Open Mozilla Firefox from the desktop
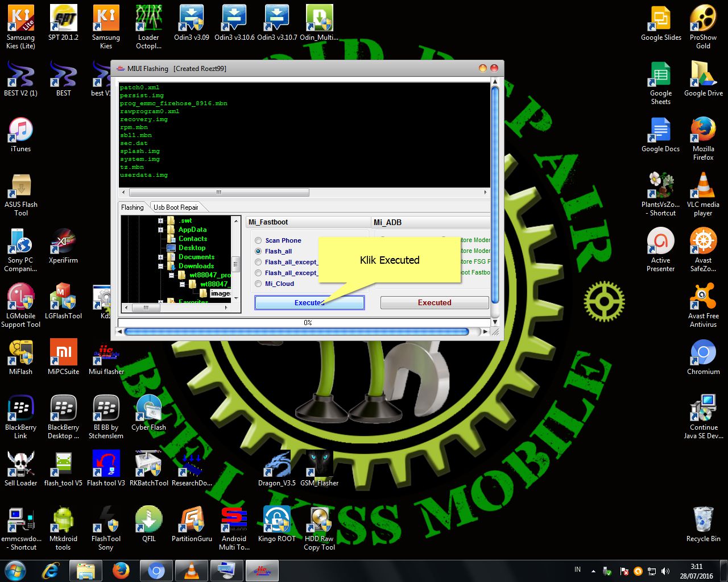 pos(703,139)
